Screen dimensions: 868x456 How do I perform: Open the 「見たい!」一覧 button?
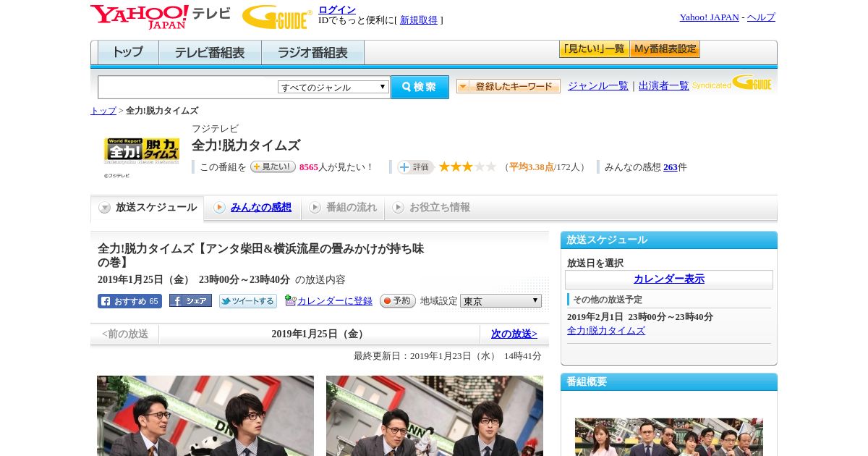coord(594,49)
